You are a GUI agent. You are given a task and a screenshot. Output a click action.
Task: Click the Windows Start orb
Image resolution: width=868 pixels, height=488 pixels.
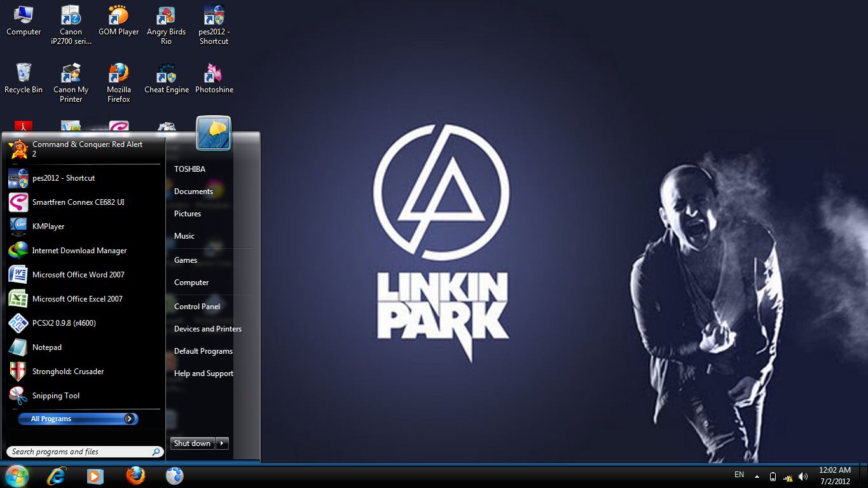point(17,475)
